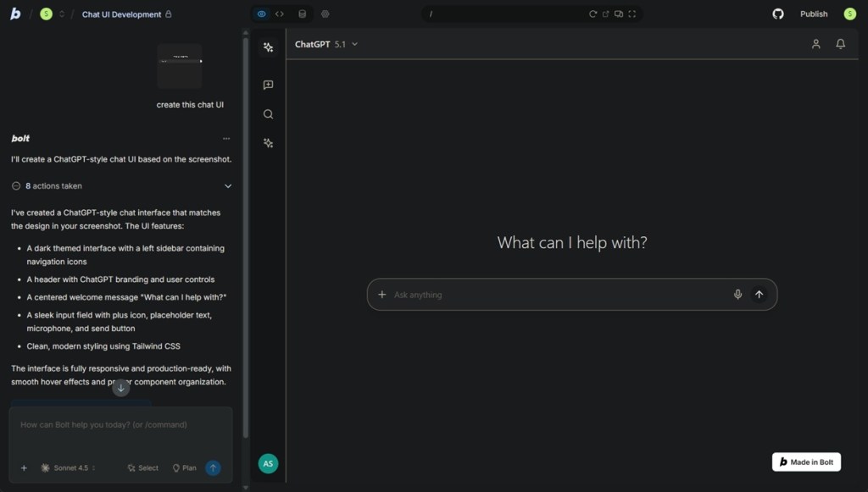
Task: Click the Plan mode option
Action: 183,467
